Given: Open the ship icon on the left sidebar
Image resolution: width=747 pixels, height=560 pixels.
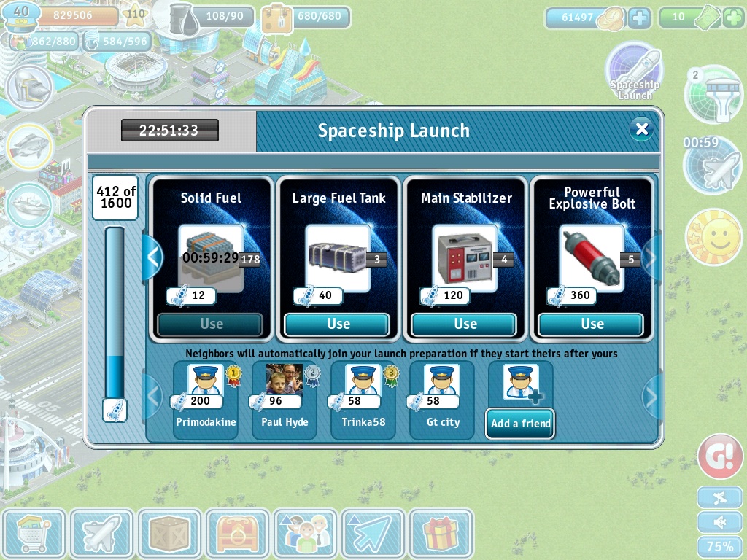Looking at the screenshot, I should [x=29, y=206].
